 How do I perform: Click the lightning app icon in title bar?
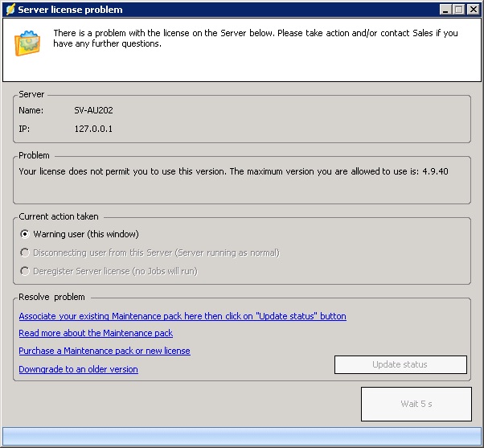10,9
